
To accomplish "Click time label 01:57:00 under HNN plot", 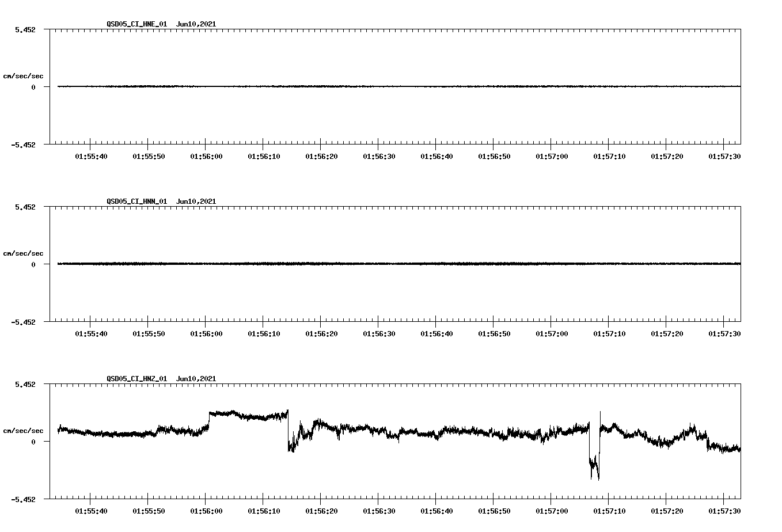I will [x=552, y=334].
